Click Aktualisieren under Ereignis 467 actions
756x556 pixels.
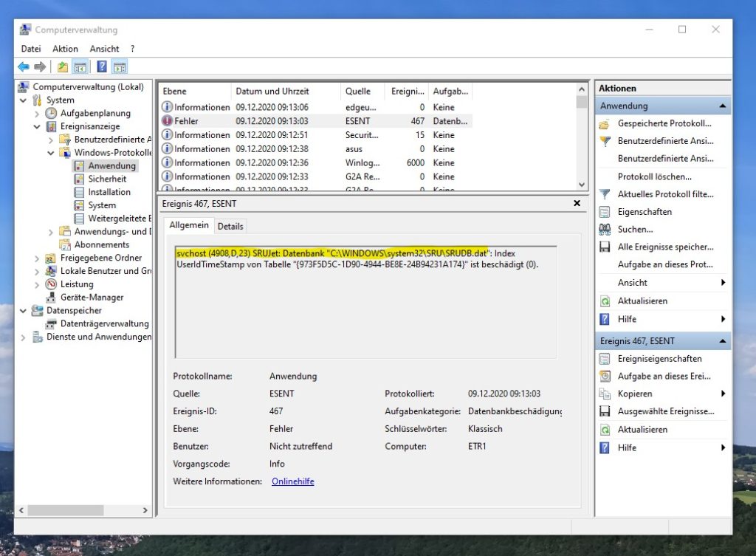tap(643, 430)
